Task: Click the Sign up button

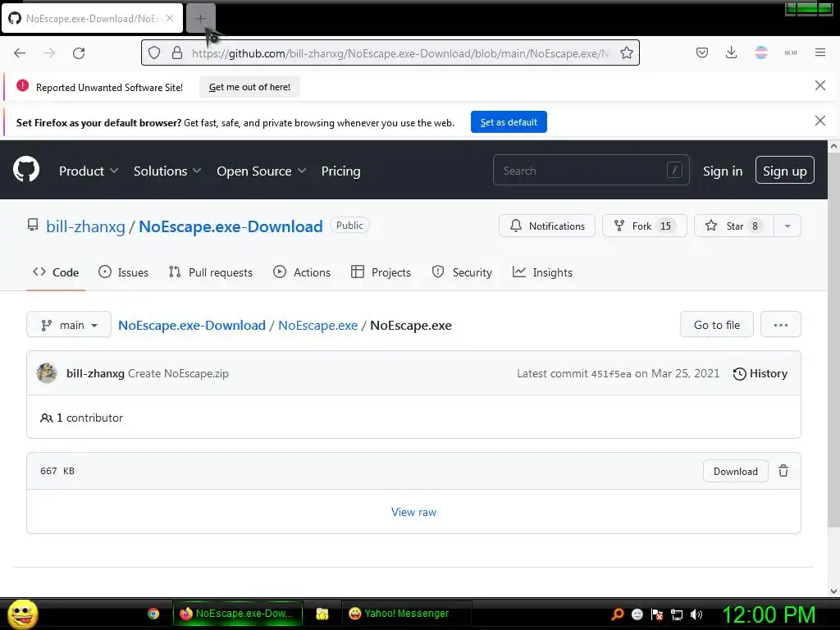Action: 785,171
